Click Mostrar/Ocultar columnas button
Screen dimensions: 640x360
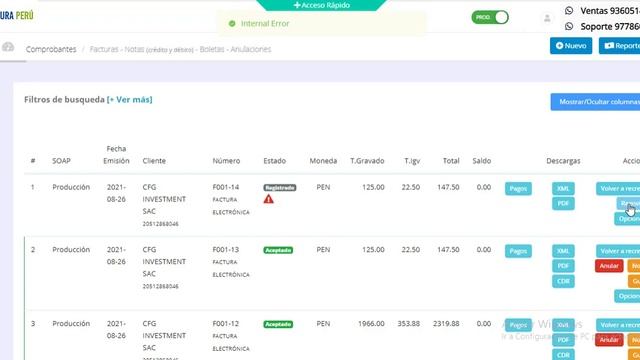point(596,102)
